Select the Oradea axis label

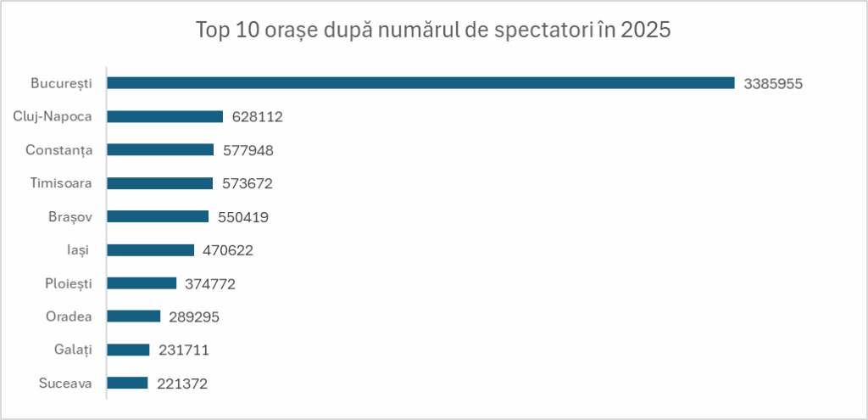pos(69,316)
